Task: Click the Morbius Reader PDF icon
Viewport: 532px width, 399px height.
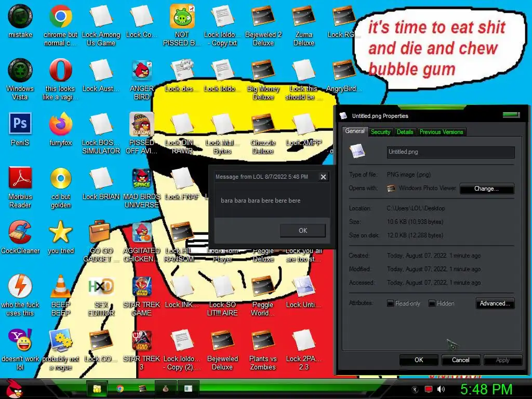Action: [20, 178]
